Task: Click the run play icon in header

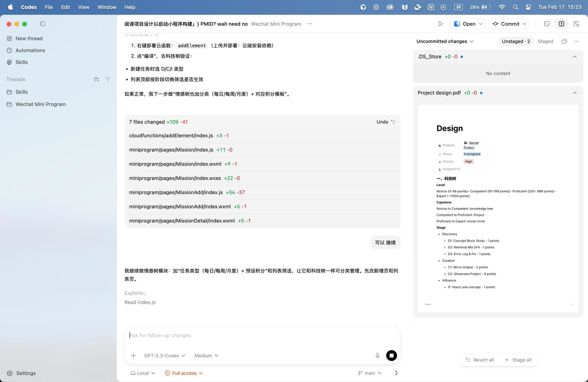Action: pos(440,24)
